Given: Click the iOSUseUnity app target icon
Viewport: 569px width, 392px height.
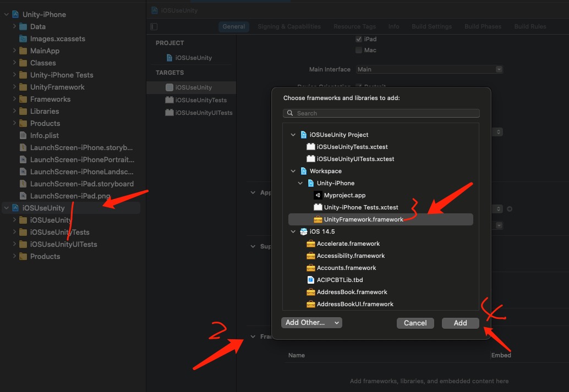Looking at the screenshot, I should (x=169, y=87).
